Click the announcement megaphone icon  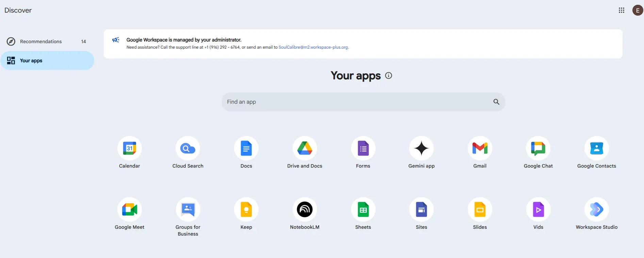116,40
